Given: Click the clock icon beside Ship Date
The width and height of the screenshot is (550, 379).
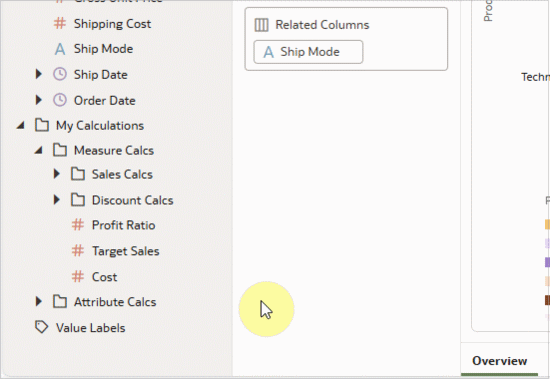Looking at the screenshot, I should coord(60,74).
